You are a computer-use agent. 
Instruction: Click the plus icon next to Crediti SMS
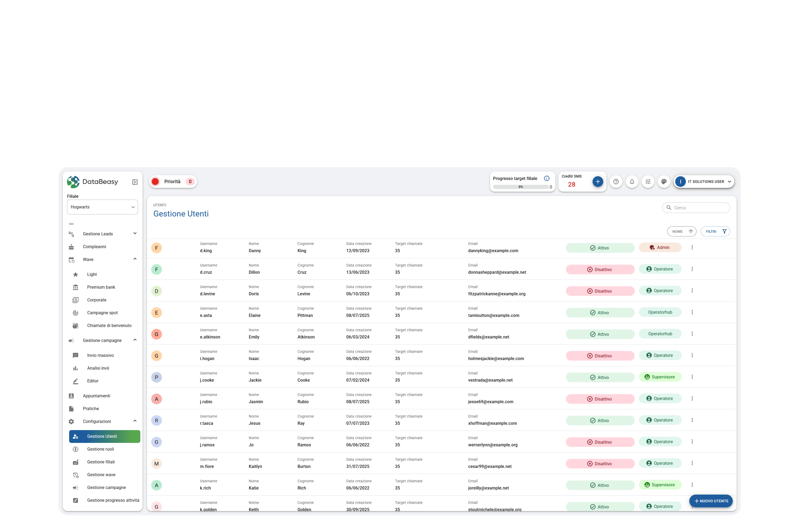(598, 181)
